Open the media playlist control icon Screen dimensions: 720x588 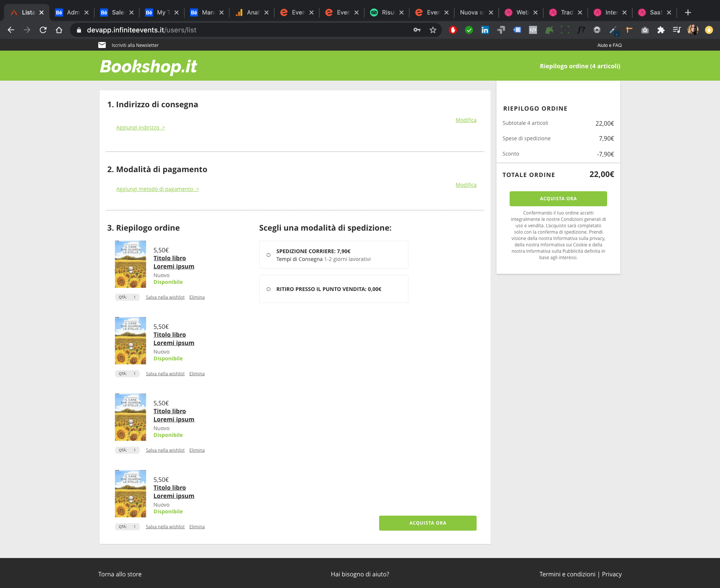click(x=677, y=30)
